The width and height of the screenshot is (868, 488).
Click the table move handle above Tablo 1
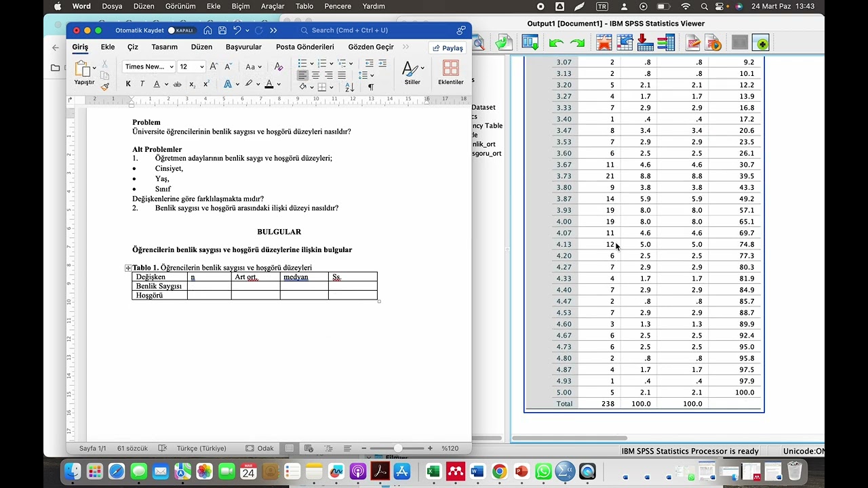click(128, 268)
